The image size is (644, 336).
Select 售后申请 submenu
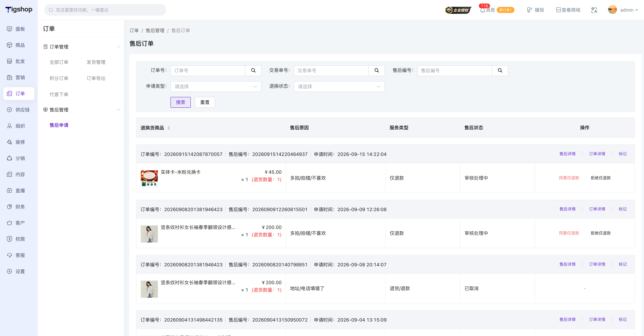59,125
